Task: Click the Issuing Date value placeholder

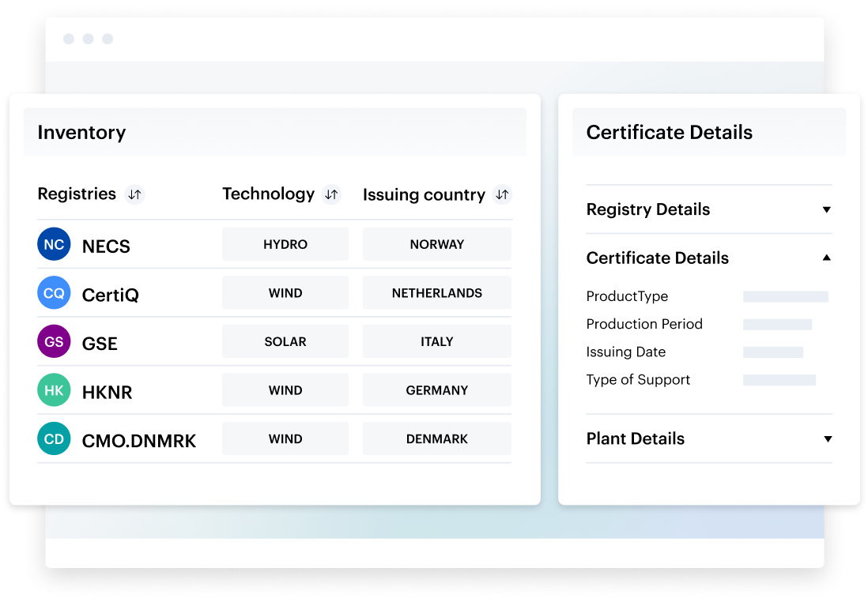Action: click(x=773, y=352)
